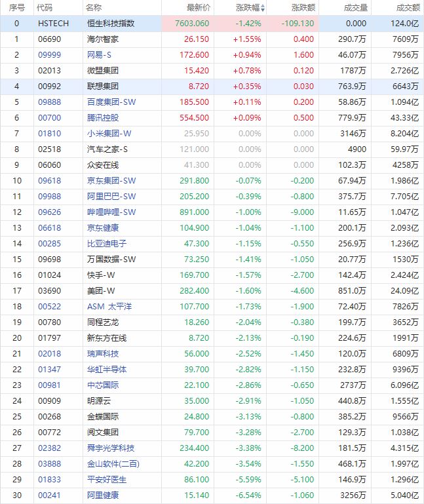Image resolution: width=424 pixels, height=504 pixels.
Task: Click stock code 09988
Action: pos(50,197)
